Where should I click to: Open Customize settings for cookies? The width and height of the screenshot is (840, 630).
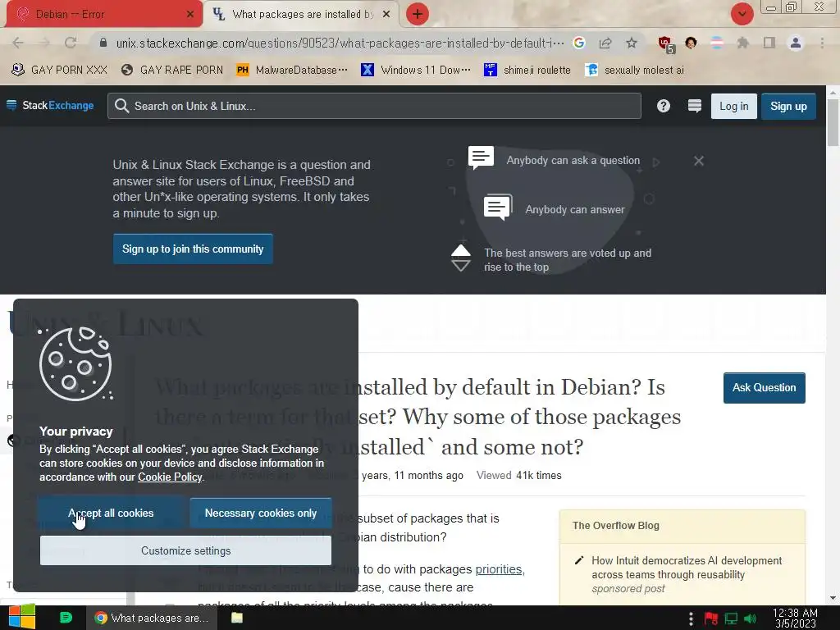(186, 550)
